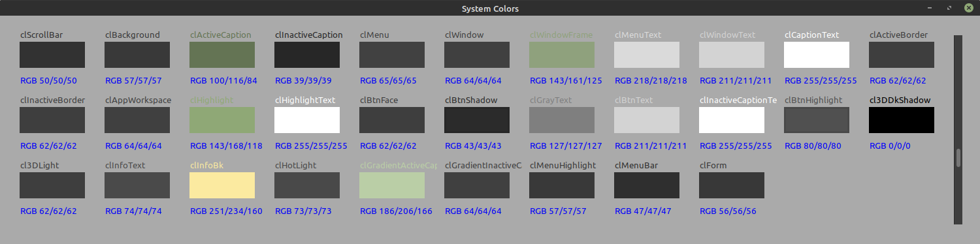Screen dimensions: 980x244
Task: Click the RGB 100/116/84 value
Action: point(223,81)
